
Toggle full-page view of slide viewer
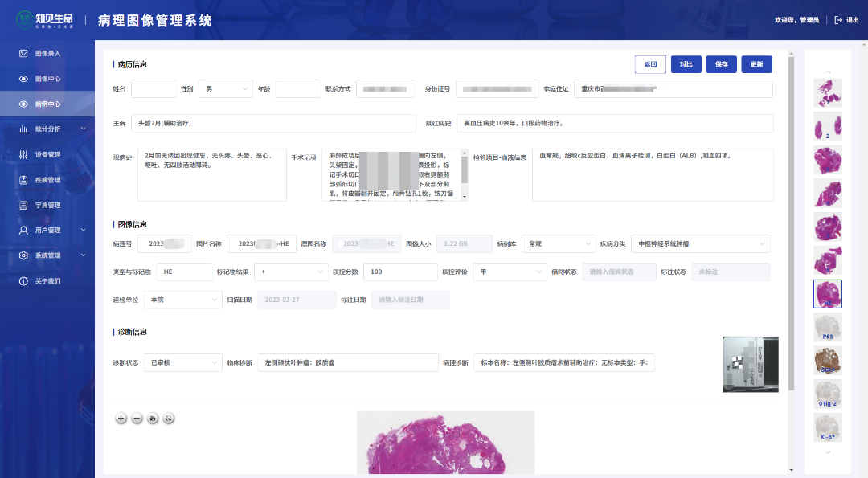tap(168, 418)
